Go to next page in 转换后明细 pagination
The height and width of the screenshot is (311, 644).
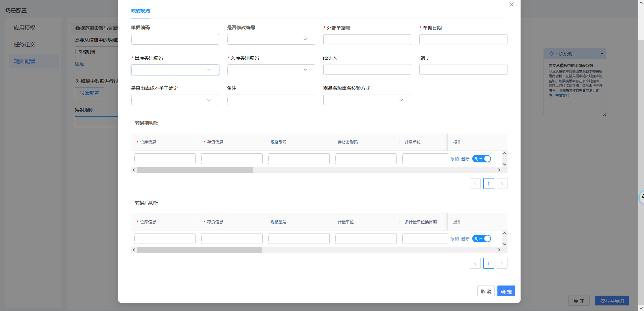click(x=502, y=263)
